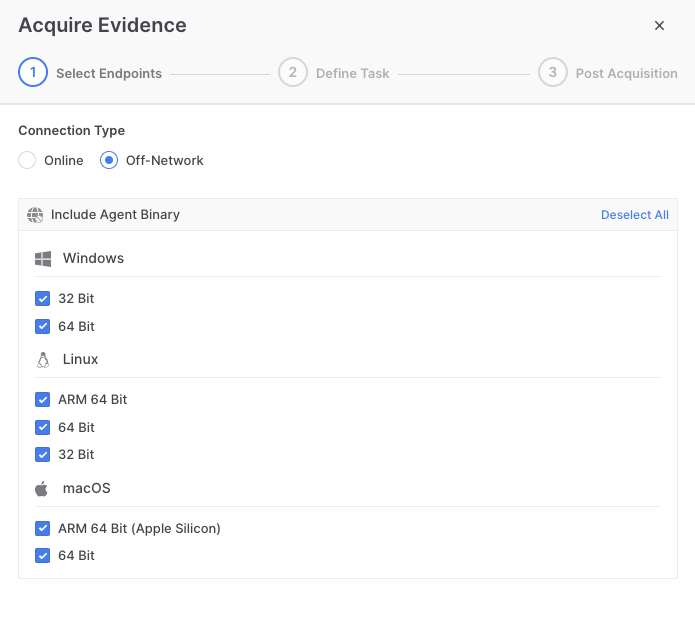Uncheck Windows 64 Bit checkbox
Screen dimensions: 695x626
pyautogui.click(x=43, y=327)
